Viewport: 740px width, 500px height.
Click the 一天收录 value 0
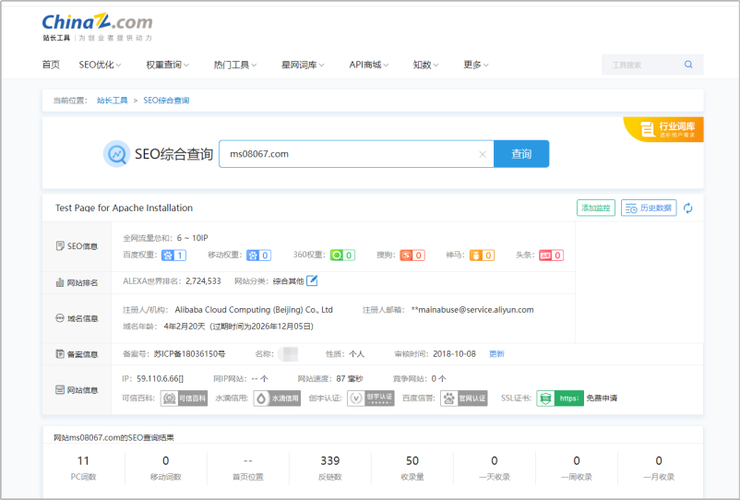point(495,461)
